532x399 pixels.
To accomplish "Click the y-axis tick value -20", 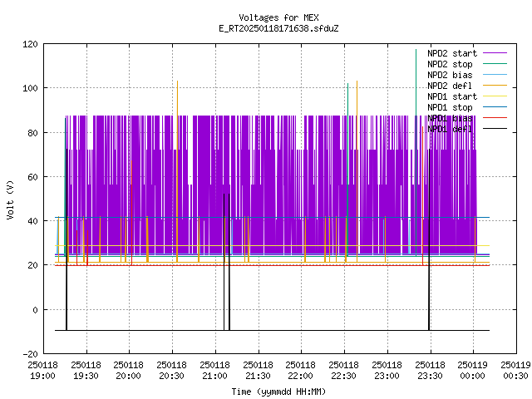I will pyautogui.click(x=30, y=354).
